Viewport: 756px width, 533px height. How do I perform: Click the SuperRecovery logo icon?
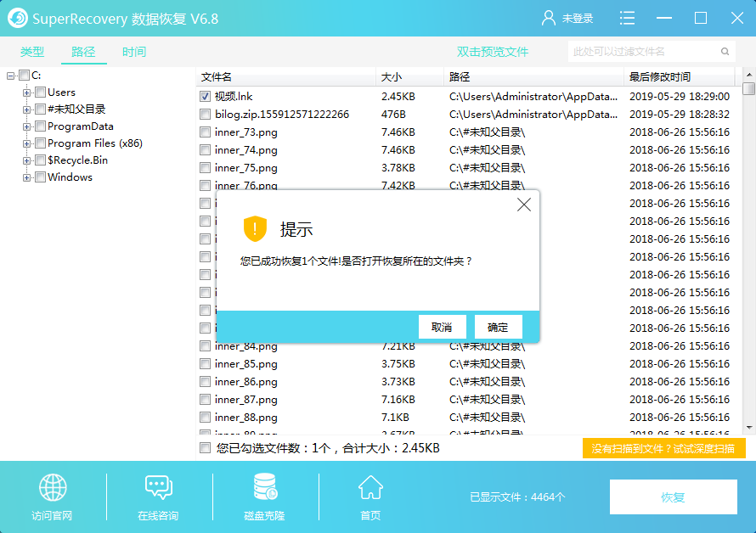(18, 17)
